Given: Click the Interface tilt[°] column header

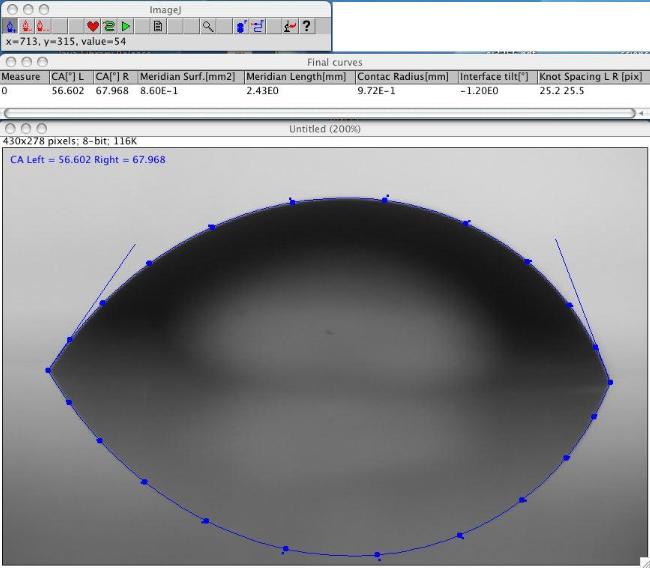Looking at the screenshot, I should [495, 77].
